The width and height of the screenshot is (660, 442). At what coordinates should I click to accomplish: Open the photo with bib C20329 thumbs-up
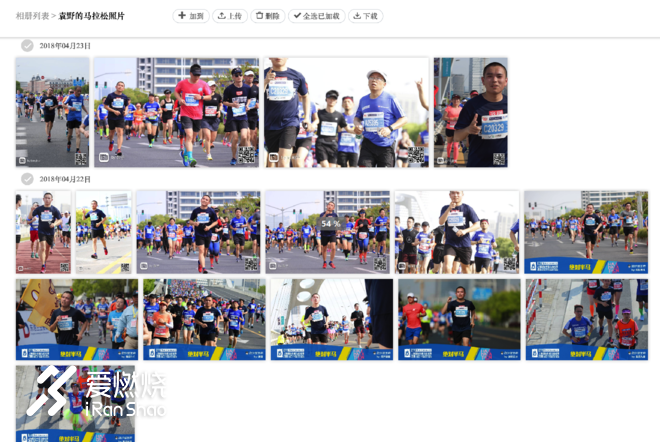471,112
